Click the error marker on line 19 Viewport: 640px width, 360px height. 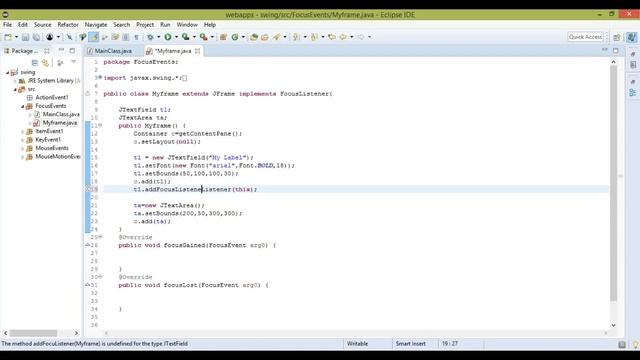(87, 189)
